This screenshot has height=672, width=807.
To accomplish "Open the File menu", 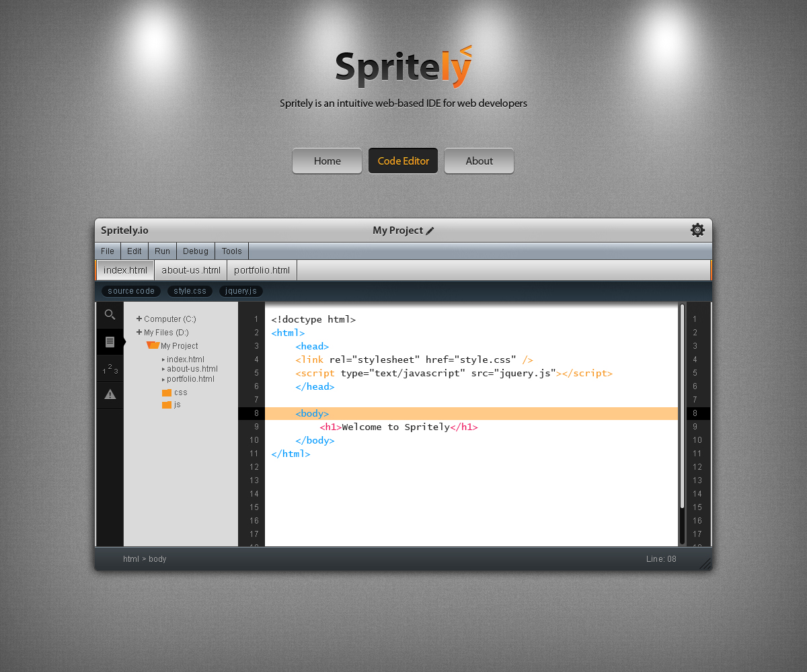I will click(x=108, y=251).
